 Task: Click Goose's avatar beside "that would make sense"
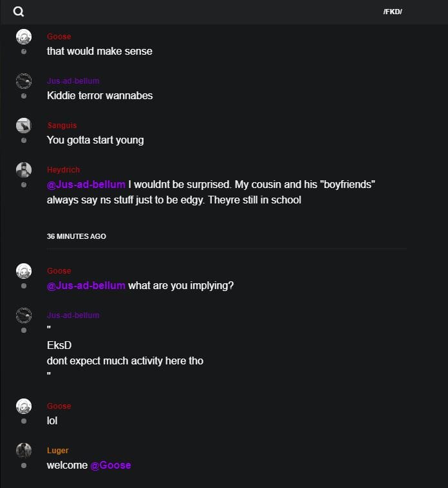(24, 37)
